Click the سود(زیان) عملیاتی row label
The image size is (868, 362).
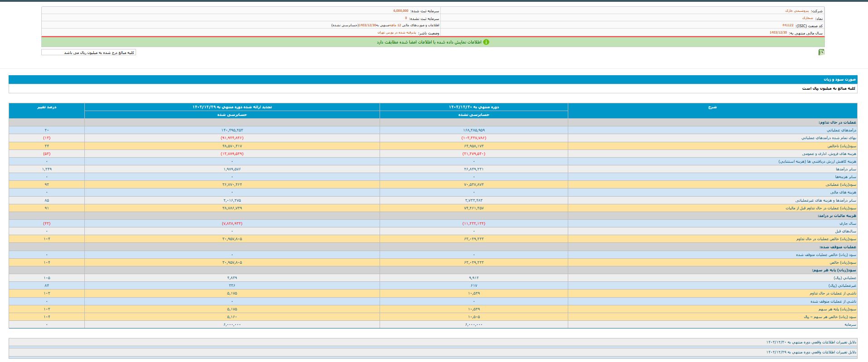841,184
